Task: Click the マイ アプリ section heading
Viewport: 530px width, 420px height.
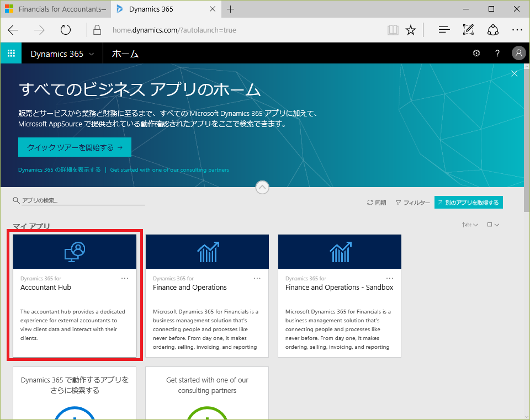Action: [x=31, y=226]
